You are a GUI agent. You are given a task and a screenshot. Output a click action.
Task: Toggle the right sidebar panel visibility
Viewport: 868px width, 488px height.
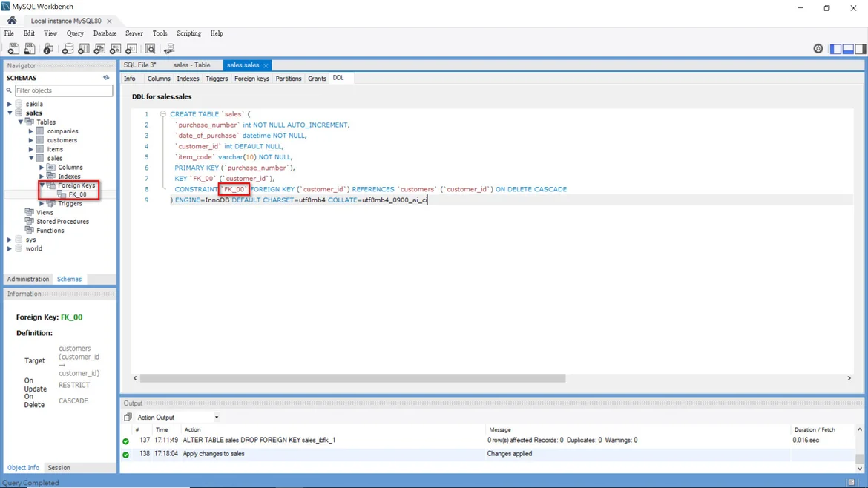coord(860,49)
